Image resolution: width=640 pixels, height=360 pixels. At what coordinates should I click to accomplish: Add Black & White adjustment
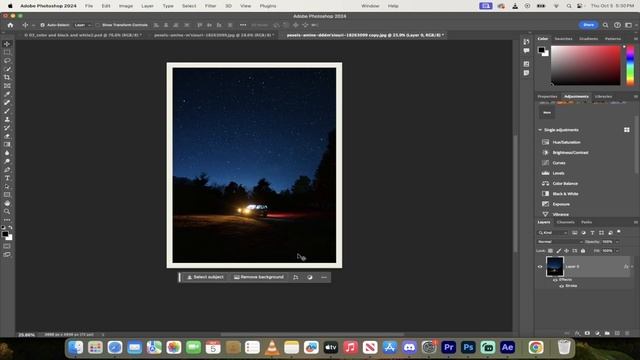pos(565,194)
